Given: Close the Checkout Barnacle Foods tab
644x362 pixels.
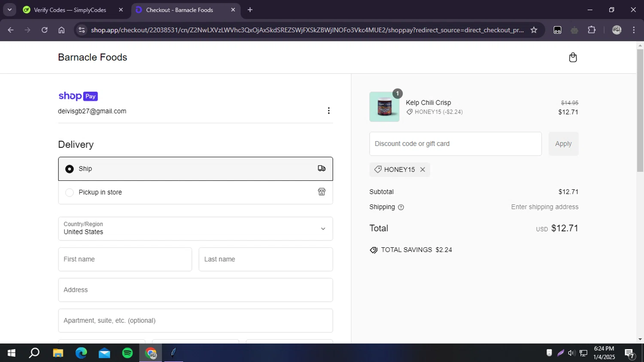Looking at the screenshot, I should (233, 10).
